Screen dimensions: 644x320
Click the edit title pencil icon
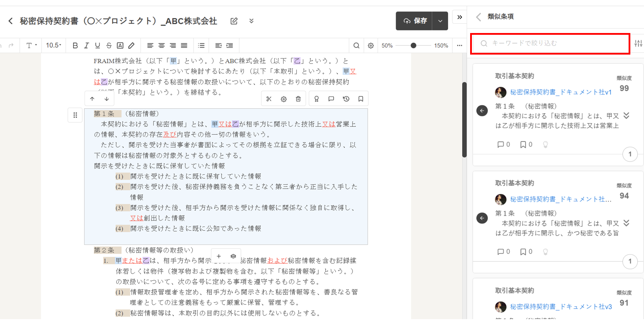coord(234,21)
